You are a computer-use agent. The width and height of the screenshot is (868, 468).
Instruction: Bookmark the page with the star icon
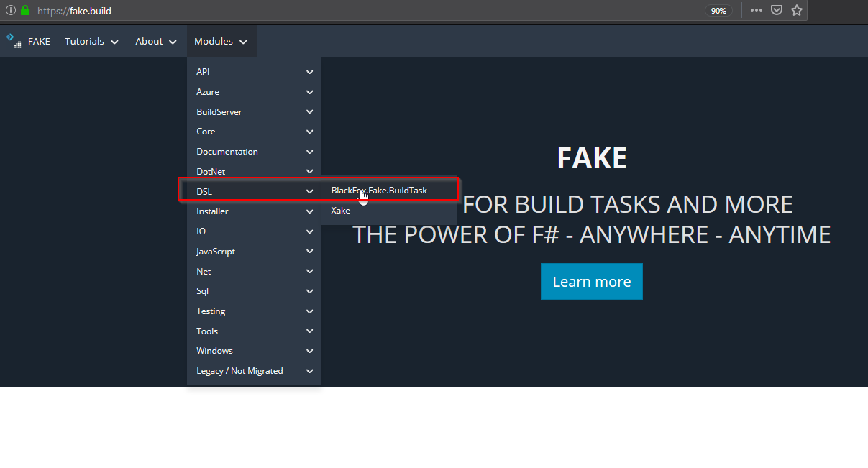click(x=796, y=10)
